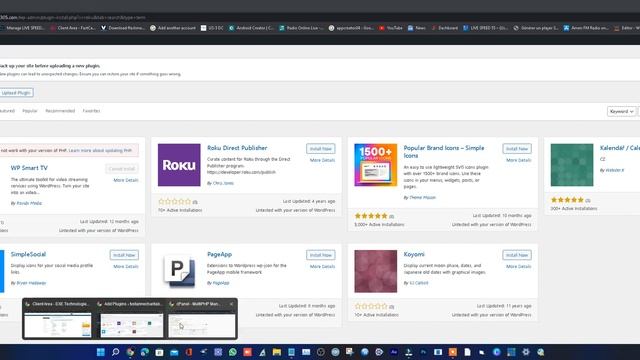Install the PageApp plugin
640x360 pixels.
[x=320, y=255]
